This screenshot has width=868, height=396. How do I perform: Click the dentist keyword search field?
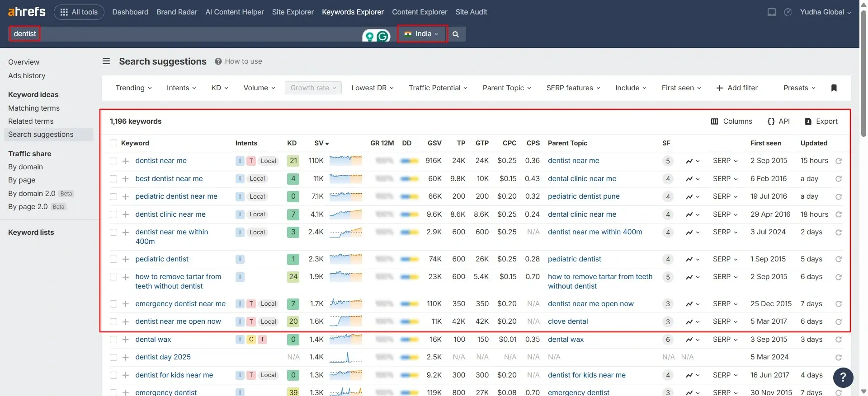pyautogui.click(x=185, y=34)
